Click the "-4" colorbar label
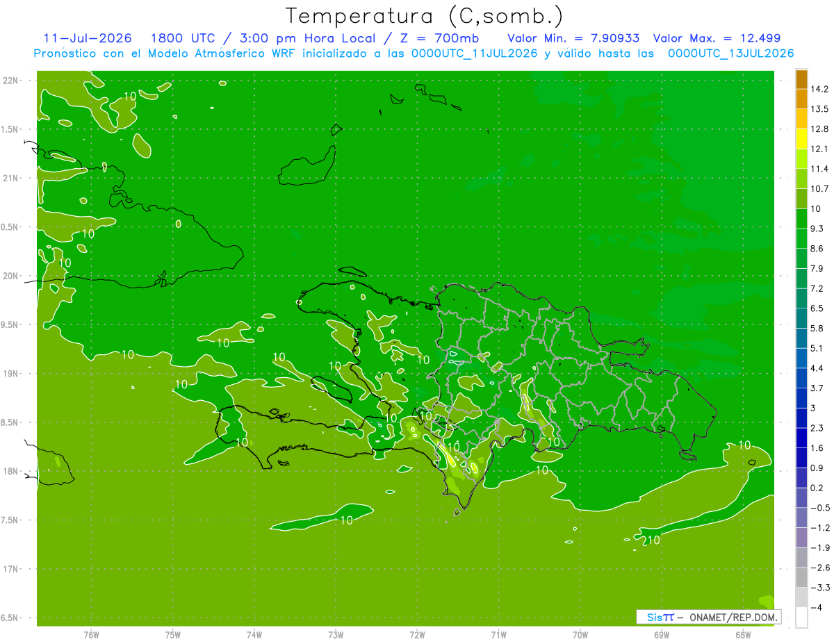The height and width of the screenshot is (644, 834). (817, 608)
